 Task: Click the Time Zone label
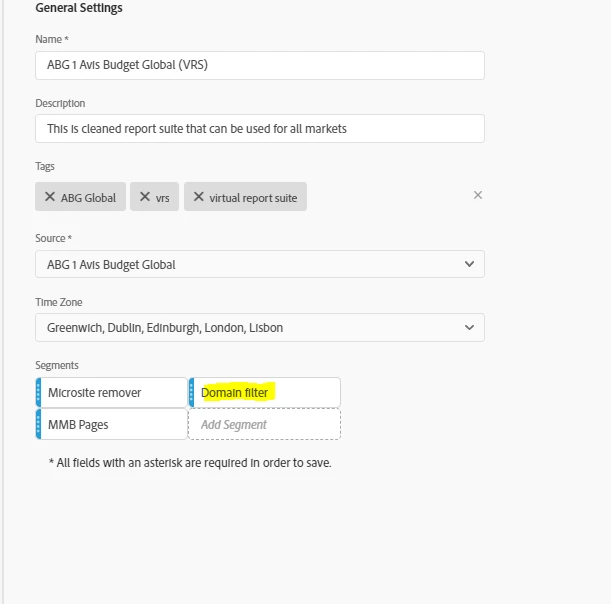(x=59, y=302)
